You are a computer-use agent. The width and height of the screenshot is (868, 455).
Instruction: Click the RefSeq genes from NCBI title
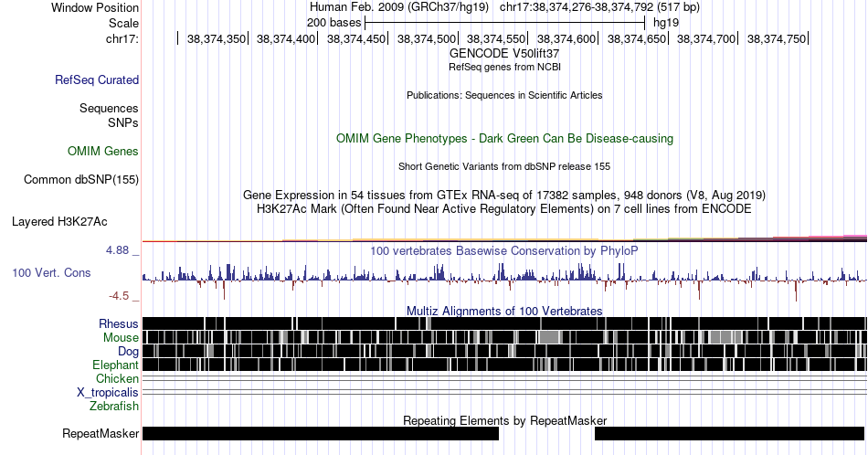click(504, 67)
